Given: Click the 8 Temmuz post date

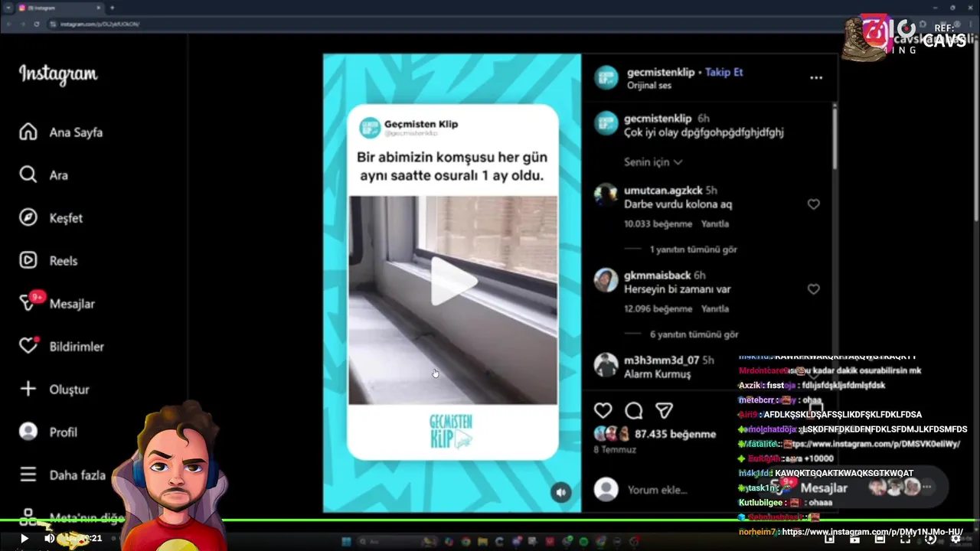Looking at the screenshot, I should tap(615, 449).
